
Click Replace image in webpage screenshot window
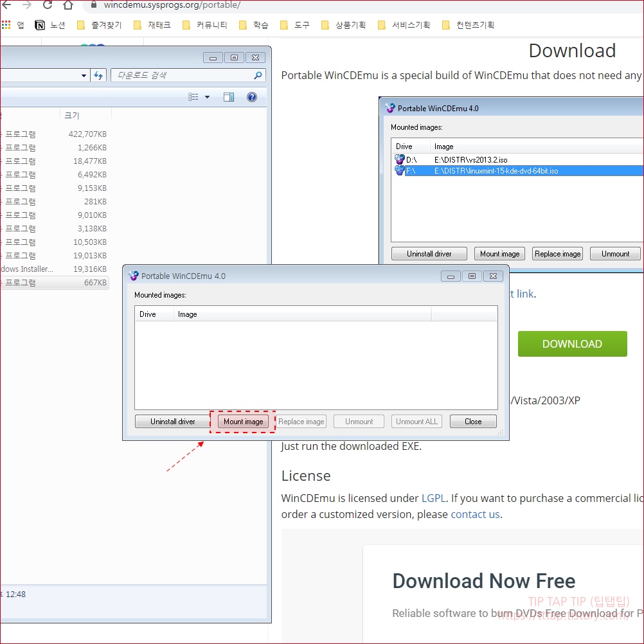557,254
